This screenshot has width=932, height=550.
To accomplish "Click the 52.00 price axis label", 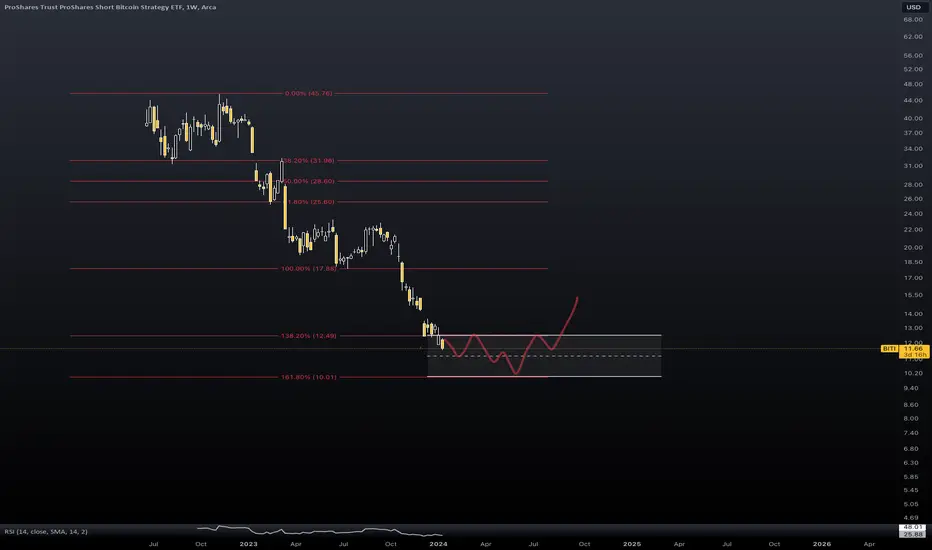I will (913, 70).
